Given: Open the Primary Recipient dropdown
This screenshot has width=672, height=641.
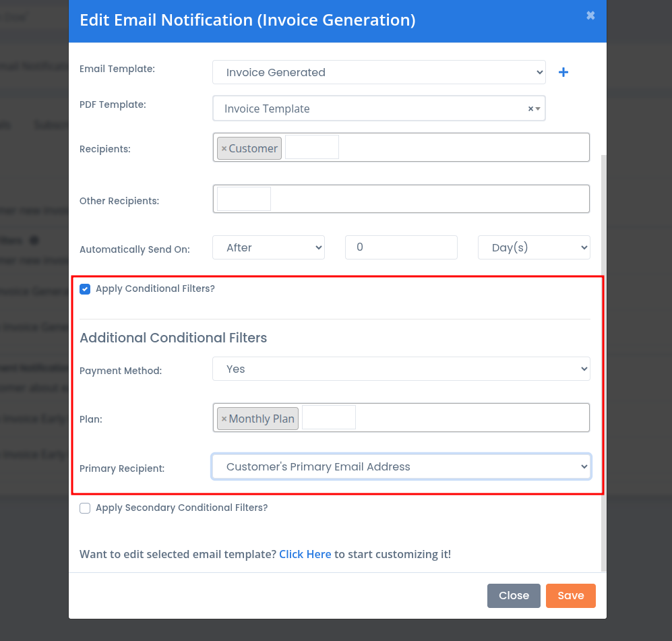Looking at the screenshot, I should pos(401,466).
